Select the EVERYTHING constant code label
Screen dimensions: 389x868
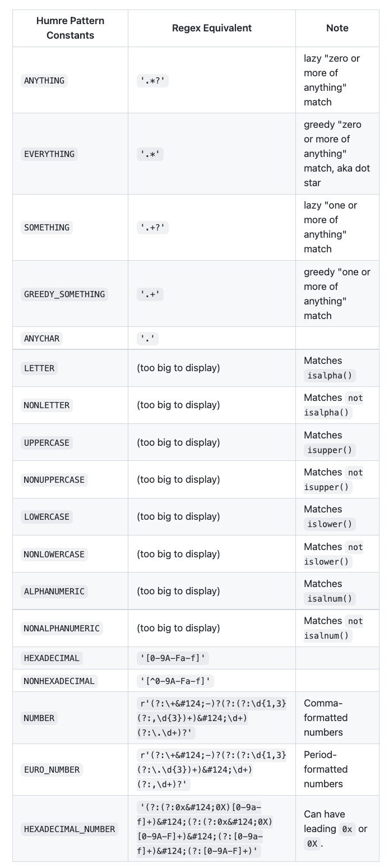[x=49, y=154]
